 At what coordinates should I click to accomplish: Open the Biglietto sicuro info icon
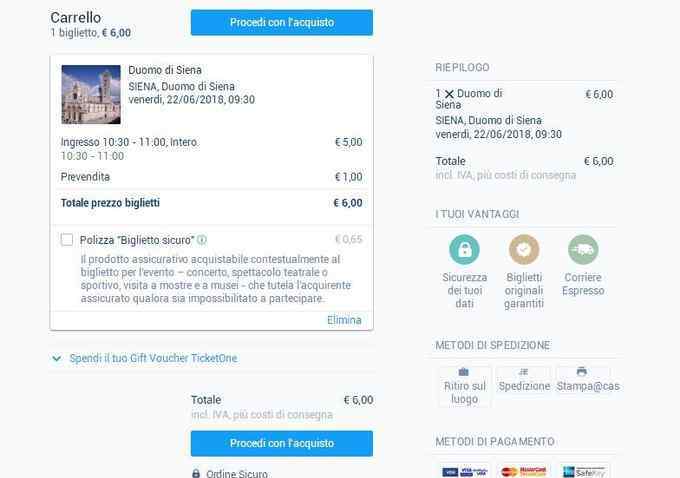202,239
